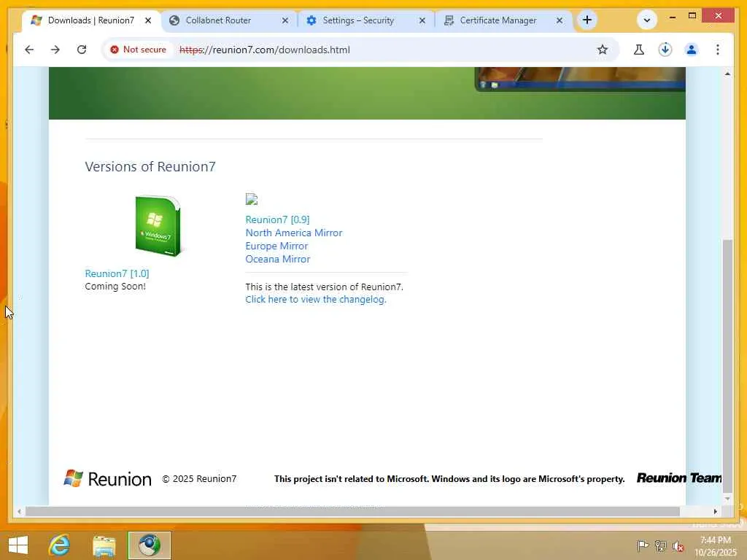Download from North America Mirror
747x560 pixels.
pos(293,233)
